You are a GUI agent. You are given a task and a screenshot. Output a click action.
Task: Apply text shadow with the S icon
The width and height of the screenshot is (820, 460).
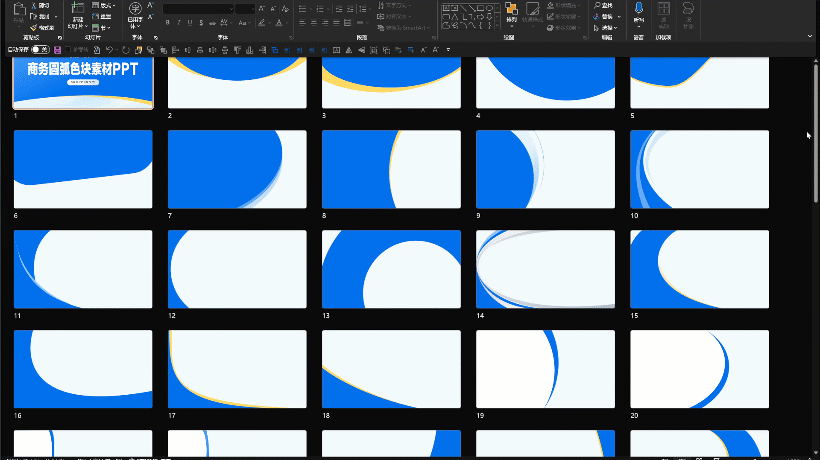(x=201, y=22)
